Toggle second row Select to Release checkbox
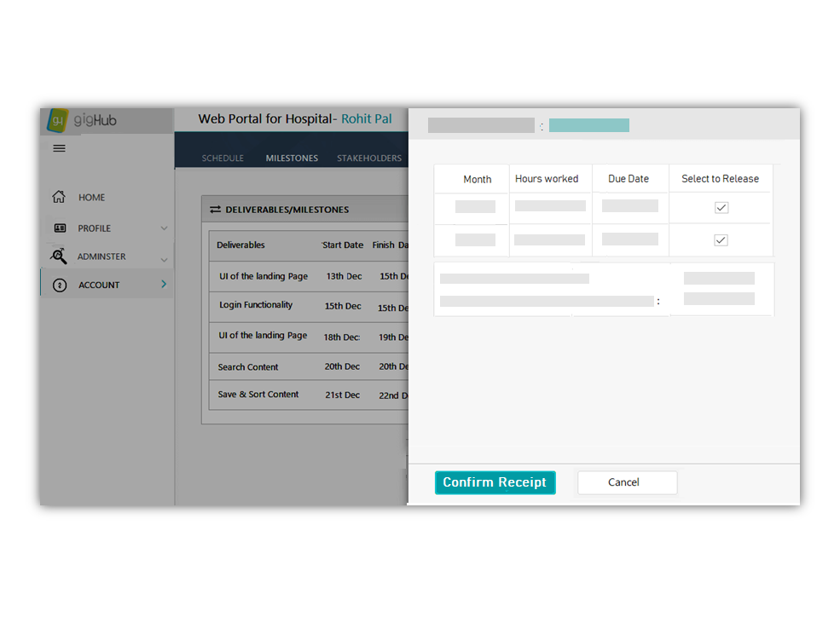This screenshot has height=617, width=840. (721, 240)
